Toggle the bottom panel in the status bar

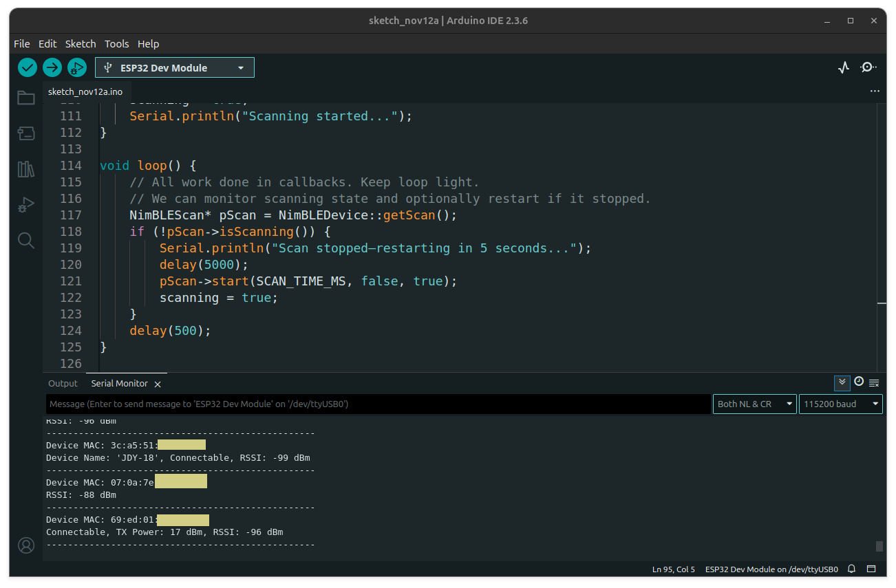(x=871, y=569)
